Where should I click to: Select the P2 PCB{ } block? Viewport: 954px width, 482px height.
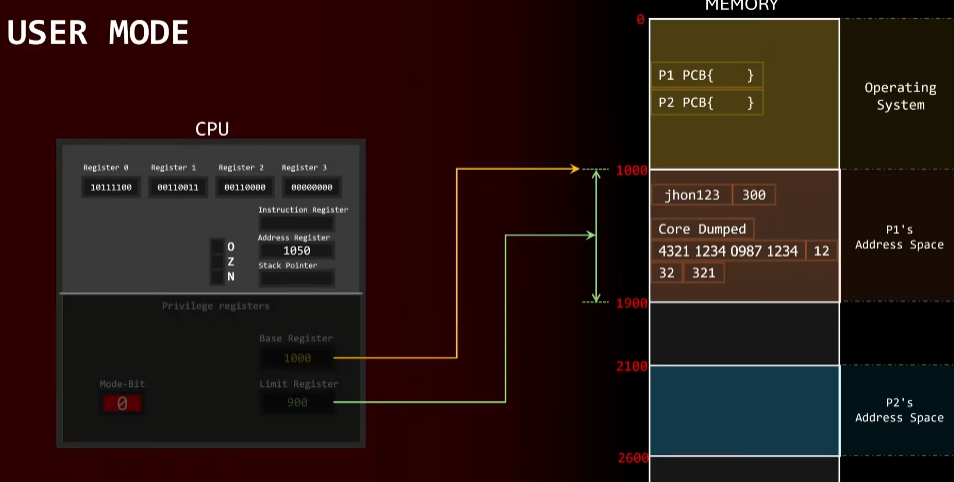pos(707,103)
